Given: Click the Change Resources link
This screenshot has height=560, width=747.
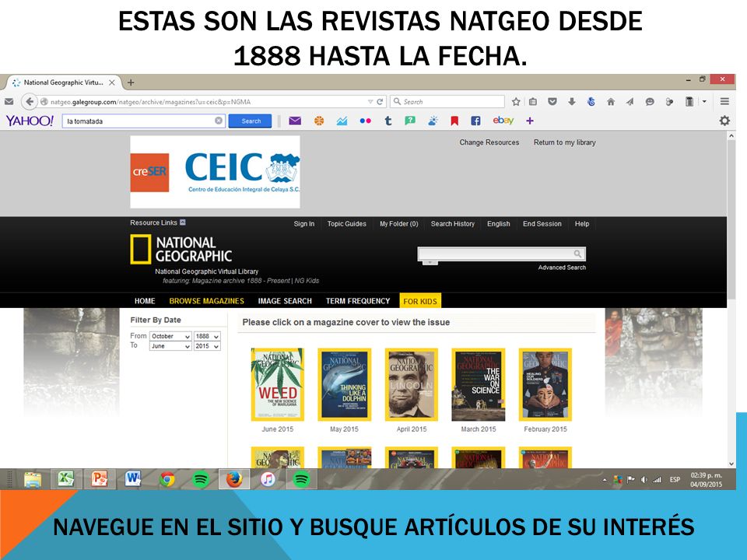Looking at the screenshot, I should 489,142.
